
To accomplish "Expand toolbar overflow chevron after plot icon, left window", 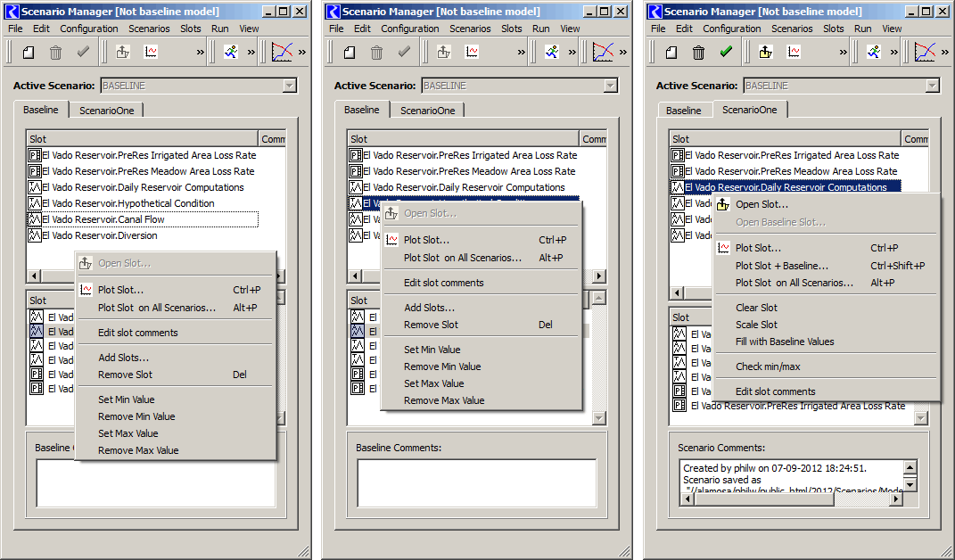I will pyautogui.click(x=201, y=53).
